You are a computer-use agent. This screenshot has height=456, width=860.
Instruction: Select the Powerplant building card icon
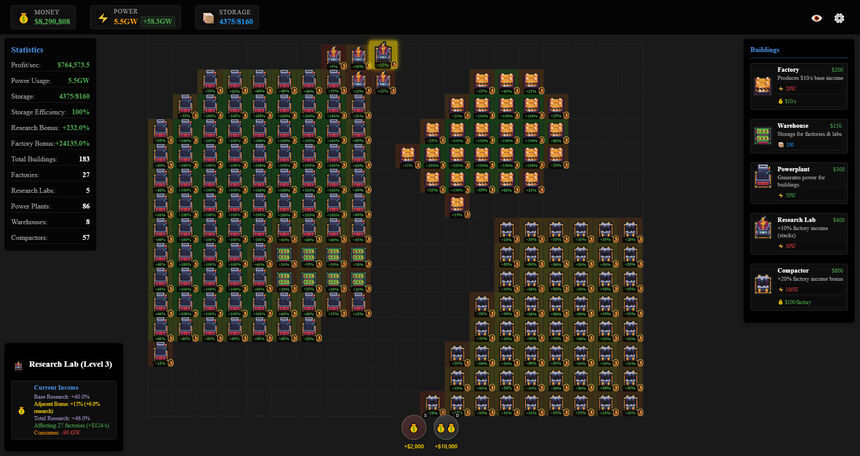click(x=762, y=178)
